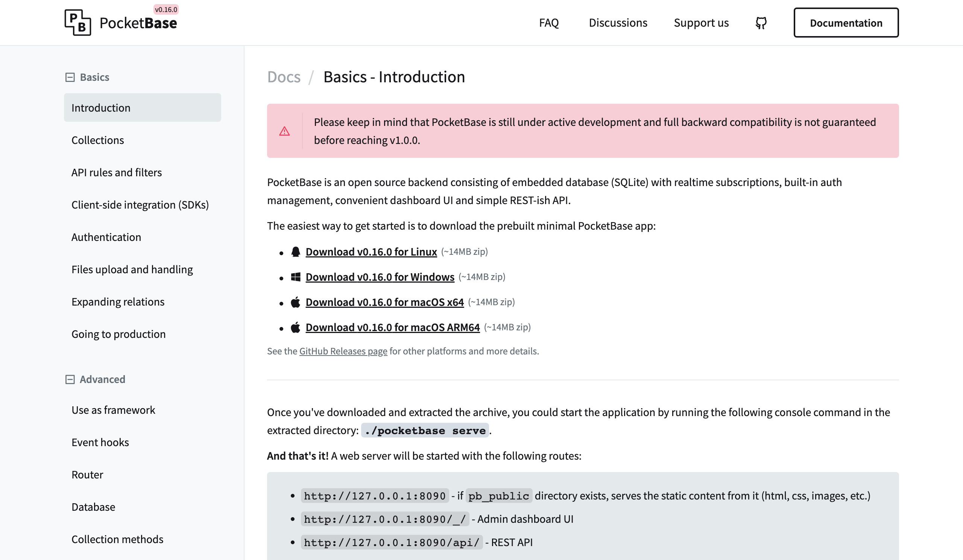Download v0.16.0 for macOS ARM64

tap(392, 327)
